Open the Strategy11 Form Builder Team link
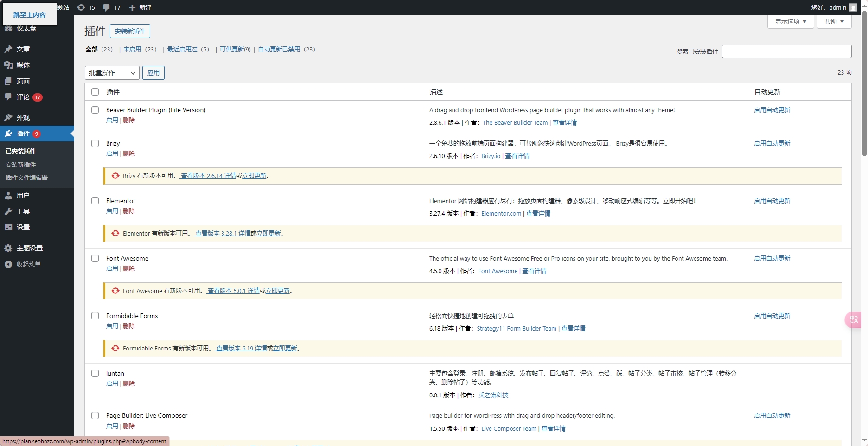The width and height of the screenshot is (868, 446). pyautogui.click(x=517, y=328)
